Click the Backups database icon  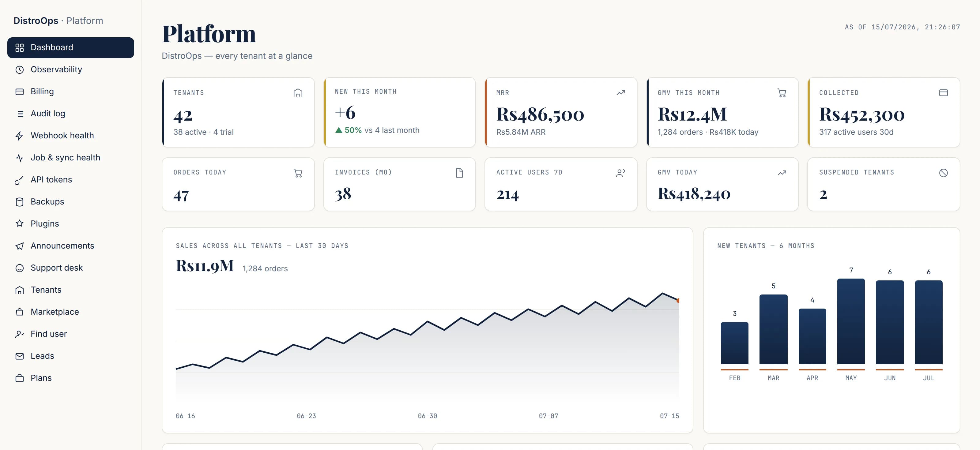[19, 202]
